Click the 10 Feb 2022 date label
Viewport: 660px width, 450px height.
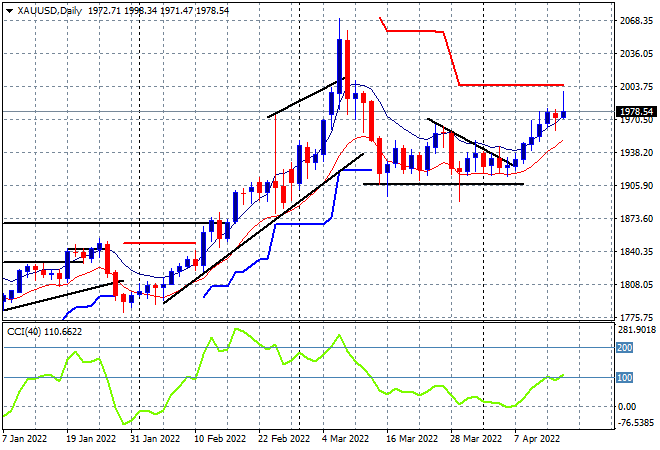[x=220, y=439]
